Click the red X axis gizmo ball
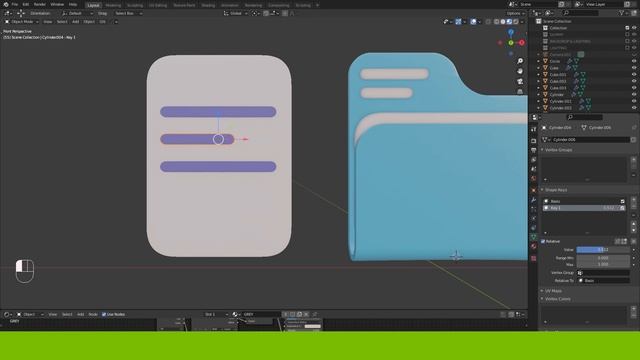The image size is (640, 360). tap(522, 42)
